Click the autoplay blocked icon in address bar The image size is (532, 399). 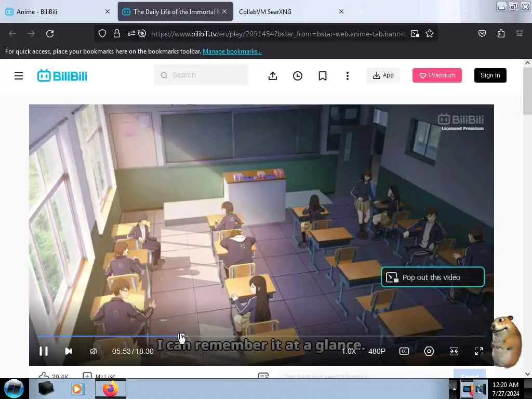142,34
